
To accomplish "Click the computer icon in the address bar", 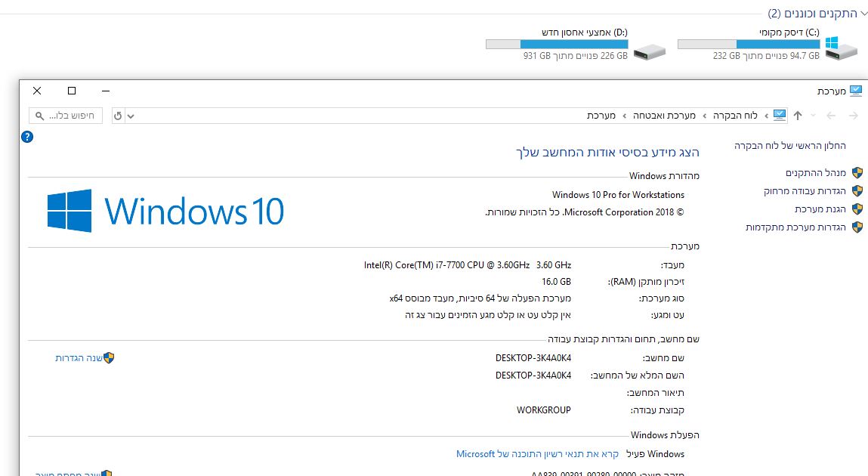I will click(780, 115).
